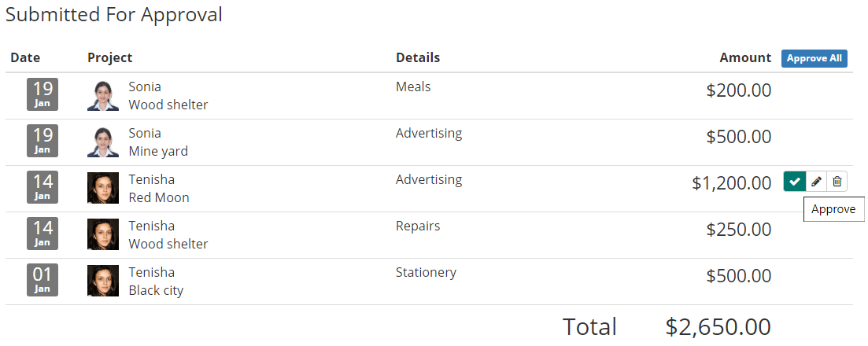Edit the $1,200.00 expense using the pencil icon
Screen dimensions: 868x346
point(816,182)
